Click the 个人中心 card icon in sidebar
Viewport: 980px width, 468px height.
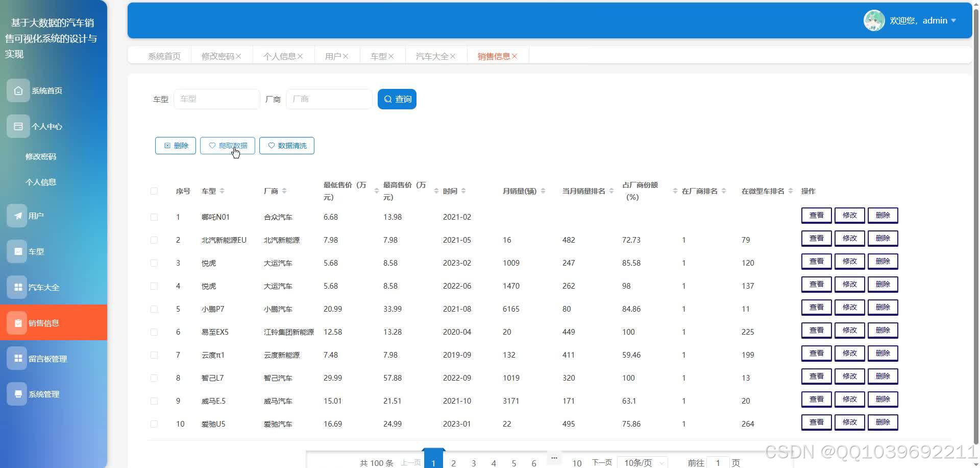click(x=18, y=126)
